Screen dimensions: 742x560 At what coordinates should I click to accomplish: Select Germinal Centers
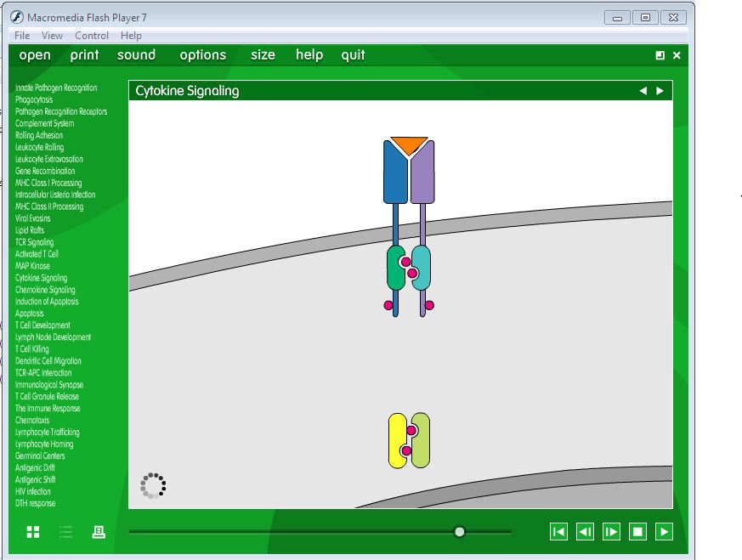[x=40, y=456]
